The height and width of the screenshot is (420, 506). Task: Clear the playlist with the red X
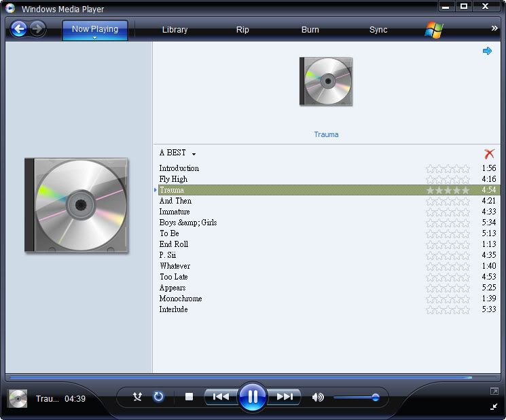coord(489,154)
